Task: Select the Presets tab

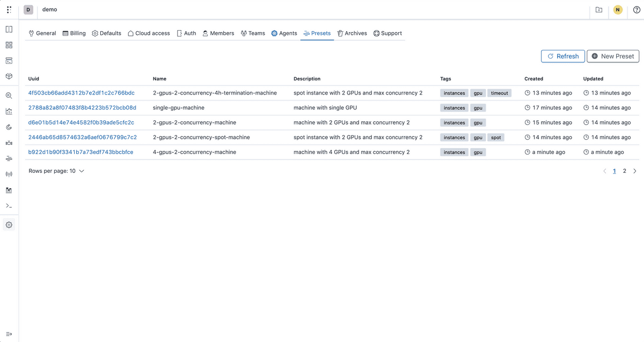Action: [317, 33]
